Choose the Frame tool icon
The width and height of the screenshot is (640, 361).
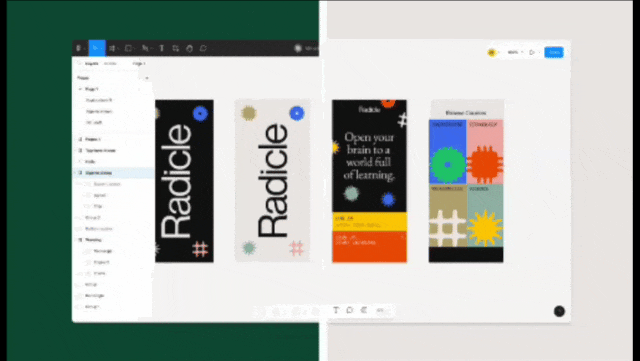[112, 48]
